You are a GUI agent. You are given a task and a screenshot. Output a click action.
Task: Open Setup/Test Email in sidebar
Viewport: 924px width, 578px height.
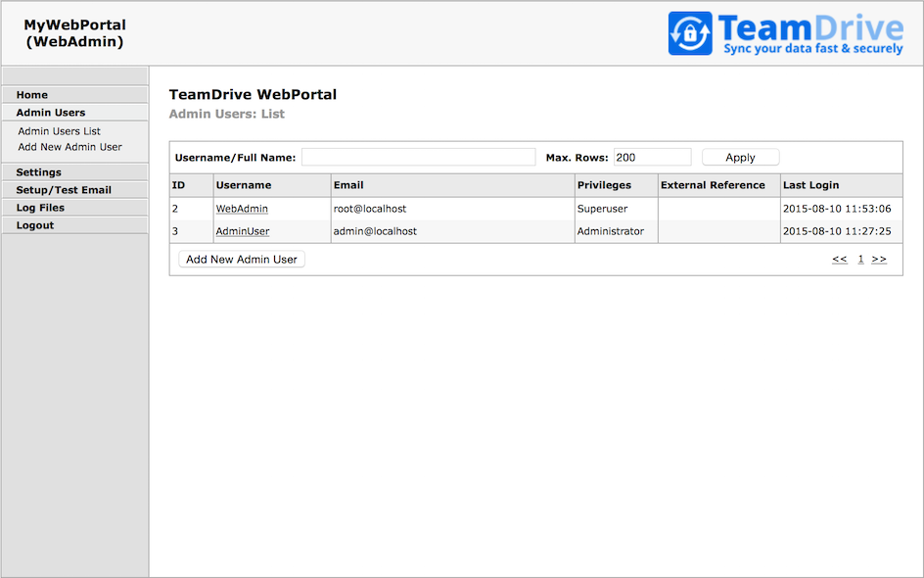click(x=74, y=190)
